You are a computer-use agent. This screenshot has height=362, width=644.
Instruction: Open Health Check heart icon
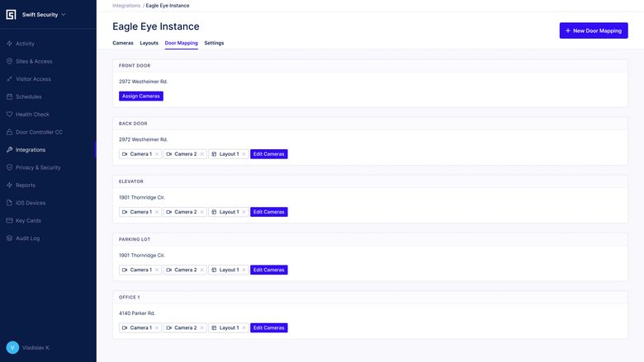pos(9,115)
